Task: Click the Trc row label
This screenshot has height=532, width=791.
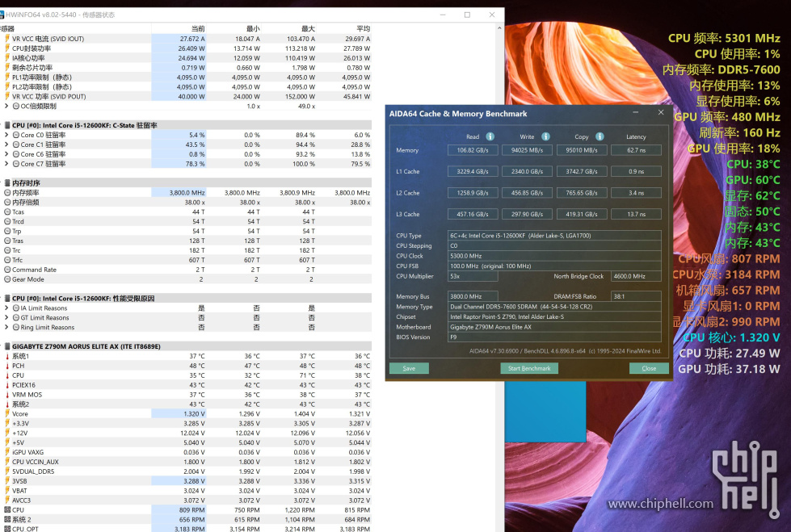Action: [16, 250]
